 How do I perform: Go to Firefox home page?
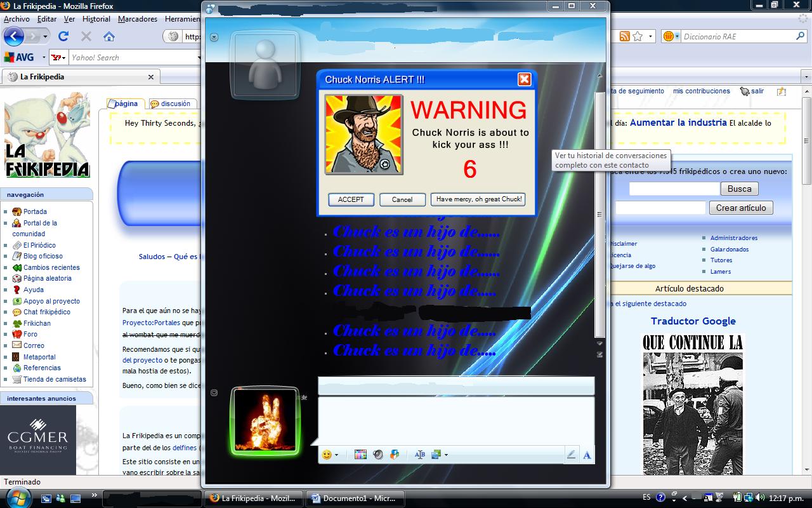click(109, 36)
